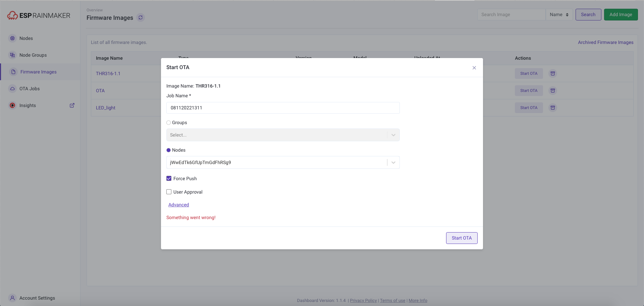Expand the Nodes selection dropdown
The height and width of the screenshot is (306, 644).
pyautogui.click(x=393, y=162)
